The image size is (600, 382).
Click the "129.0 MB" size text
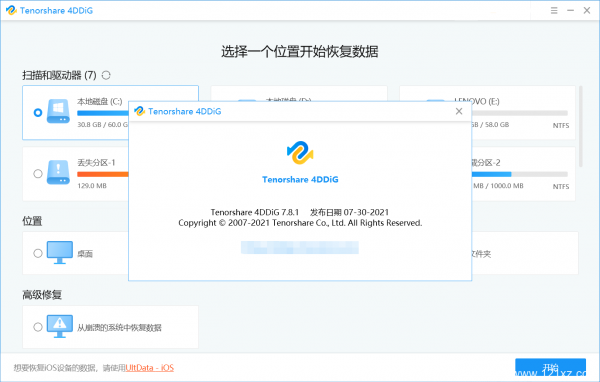click(92, 186)
